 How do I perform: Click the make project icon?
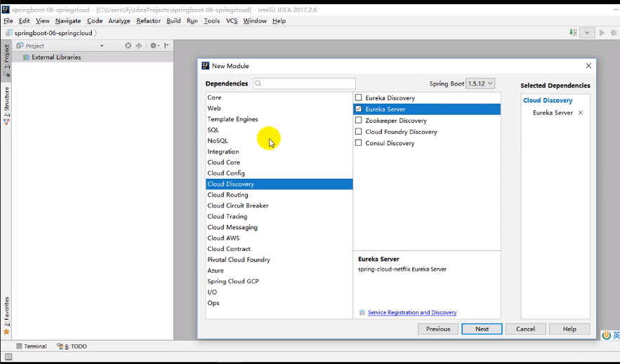point(573,33)
